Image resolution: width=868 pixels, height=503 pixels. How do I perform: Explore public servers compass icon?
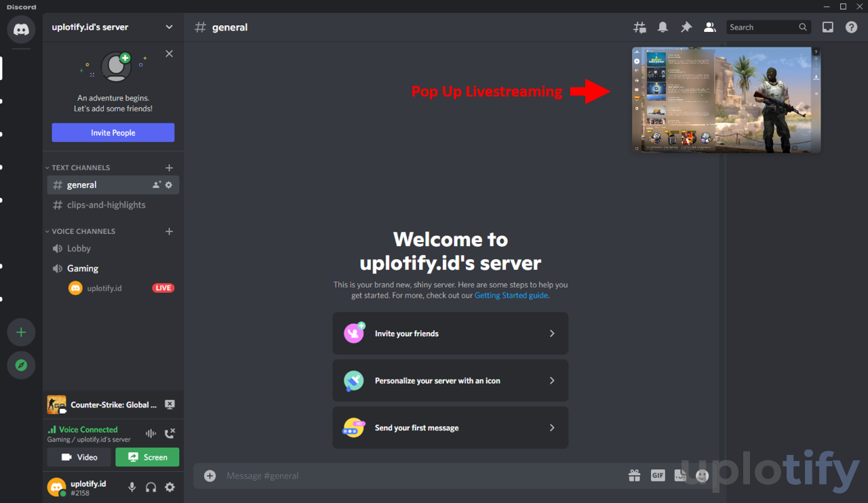[x=21, y=365]
